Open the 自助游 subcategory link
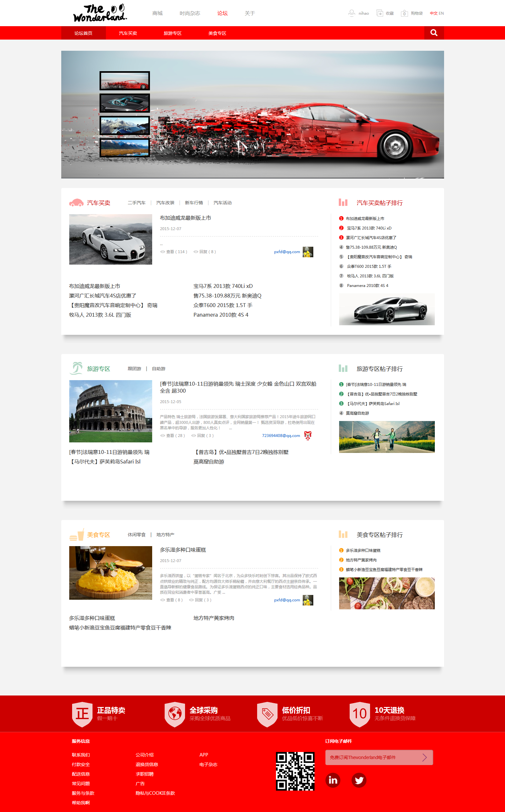 click(x=159, y=369)
